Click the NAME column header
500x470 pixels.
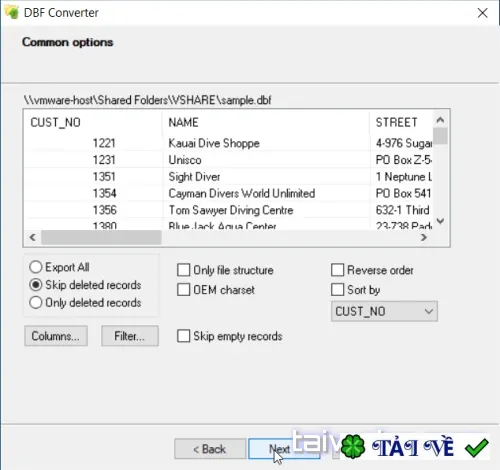pyautogui.click(x=266, y=122)
